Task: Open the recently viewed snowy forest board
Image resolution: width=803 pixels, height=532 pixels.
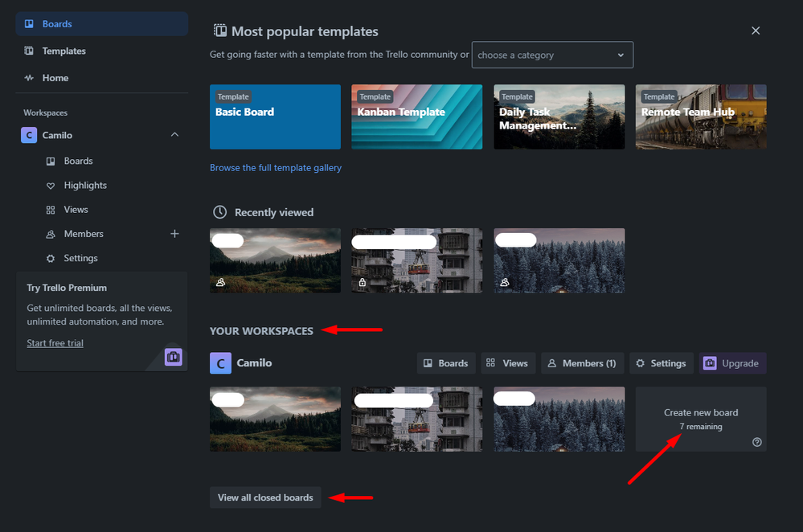Action: (559, 260)
